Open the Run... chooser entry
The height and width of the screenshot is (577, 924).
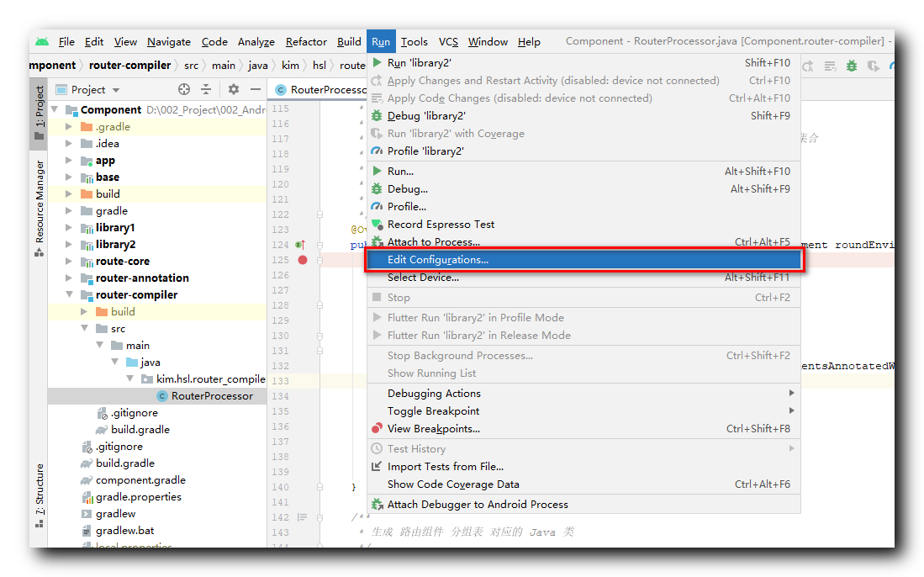click(x=583, y=172)
